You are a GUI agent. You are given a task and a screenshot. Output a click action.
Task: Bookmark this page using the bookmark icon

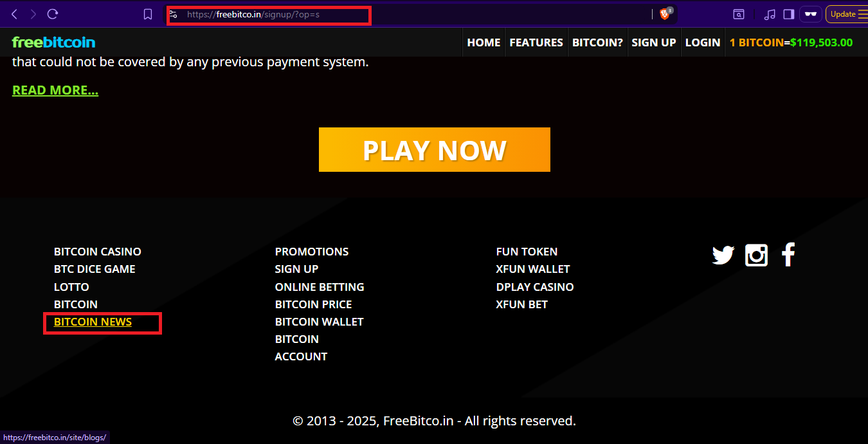(148, 14)
